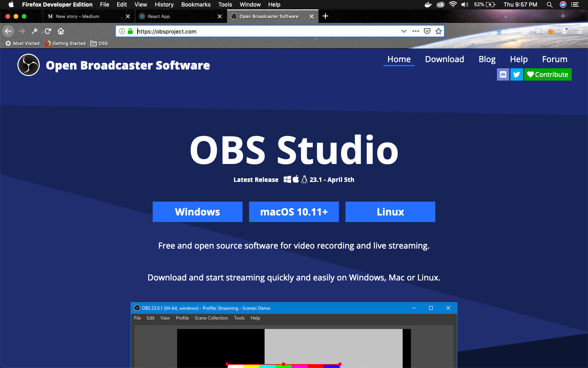
Task: Click the green secure connection padlock
Action: tap(130, 31)
